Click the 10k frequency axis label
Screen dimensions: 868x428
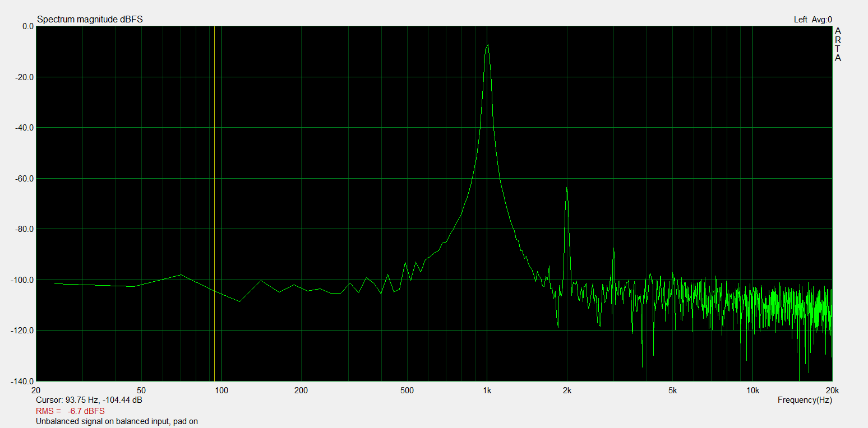point(752,390)
